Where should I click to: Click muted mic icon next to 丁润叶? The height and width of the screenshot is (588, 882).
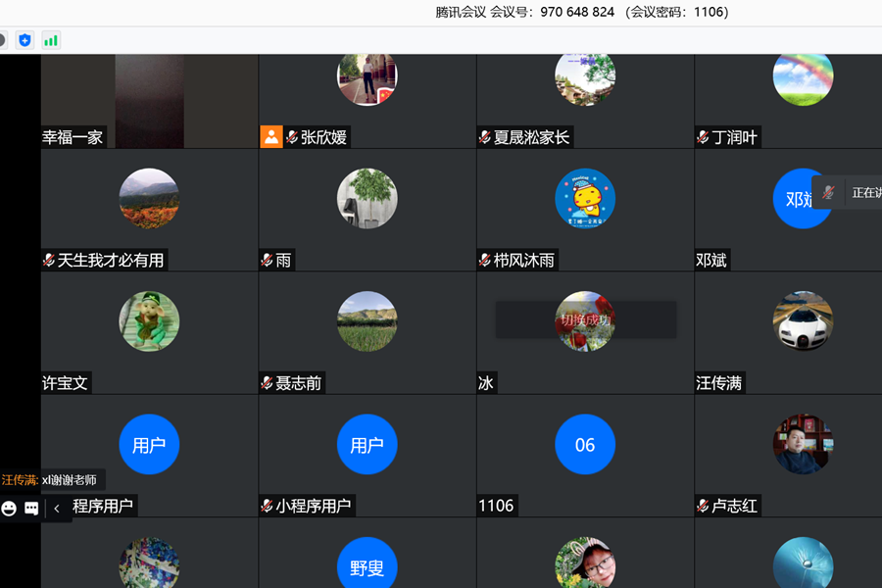pyautogui.click(x=704, y=137)
